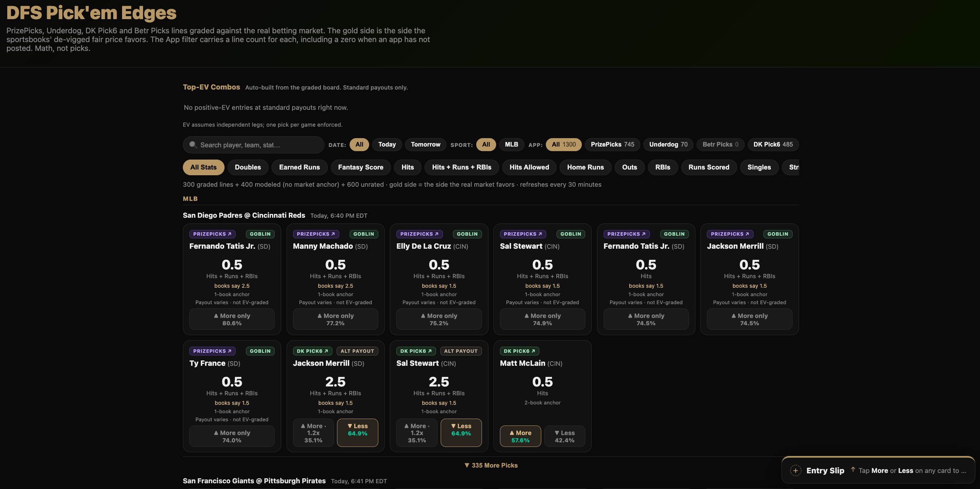
Task: Click San Diego Padres @ Cincinnati Reds heading
Action: pyautogui.click(x=244, y=215)
